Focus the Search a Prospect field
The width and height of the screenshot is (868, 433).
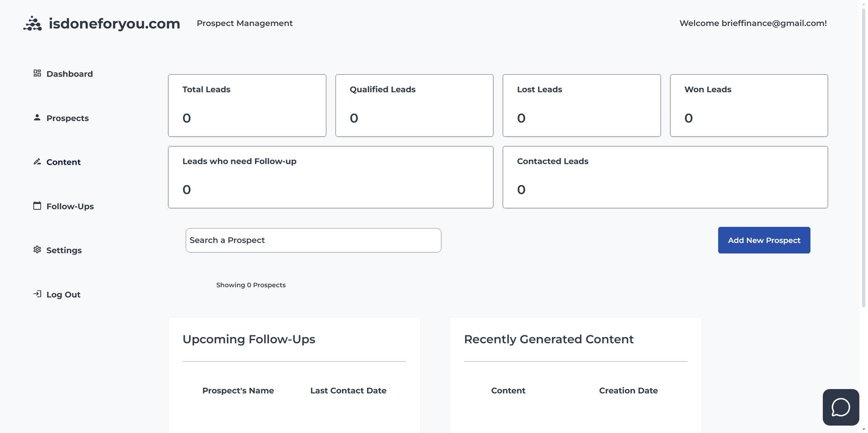313,240
